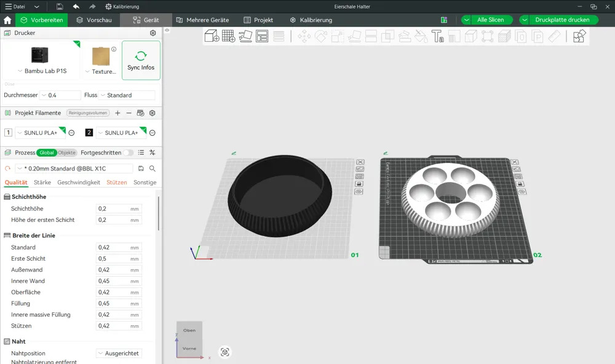Open the eye settings icon on plate 01
The image size is (615, 364).
(x=359, y=192)
